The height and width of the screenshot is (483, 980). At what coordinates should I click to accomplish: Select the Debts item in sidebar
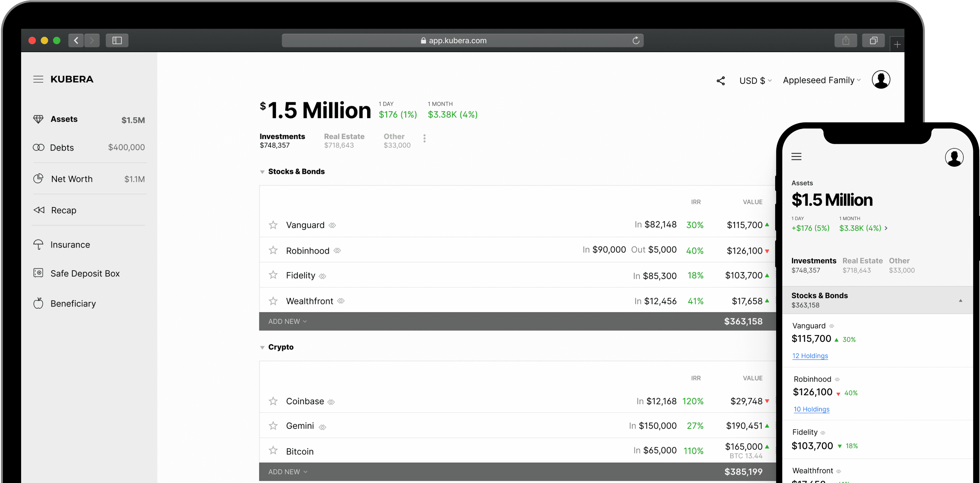point(62,148)
